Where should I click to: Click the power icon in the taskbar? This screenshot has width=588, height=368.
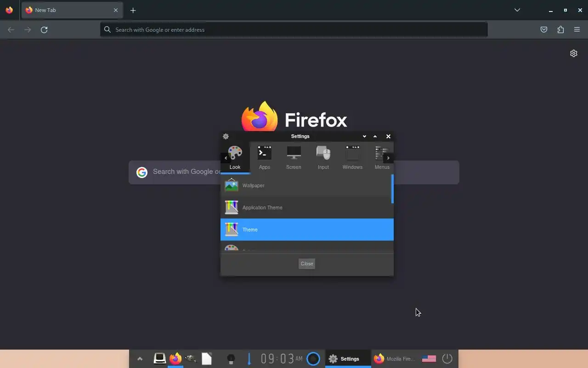coord(447,359)
